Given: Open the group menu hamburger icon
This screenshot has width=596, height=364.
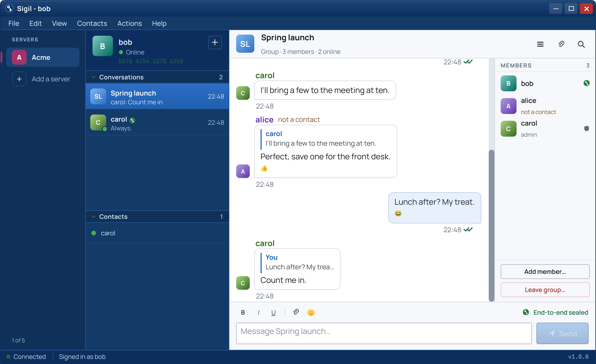Looking at the screenshot, I should coord(540,44).
